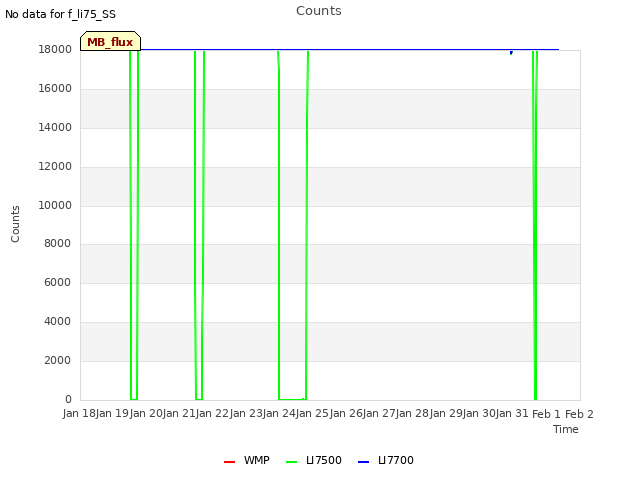The width and height of the screenshot is (640, 480).
Task: Click the 'Jan 21' x-axis date label
Action: 179,413
